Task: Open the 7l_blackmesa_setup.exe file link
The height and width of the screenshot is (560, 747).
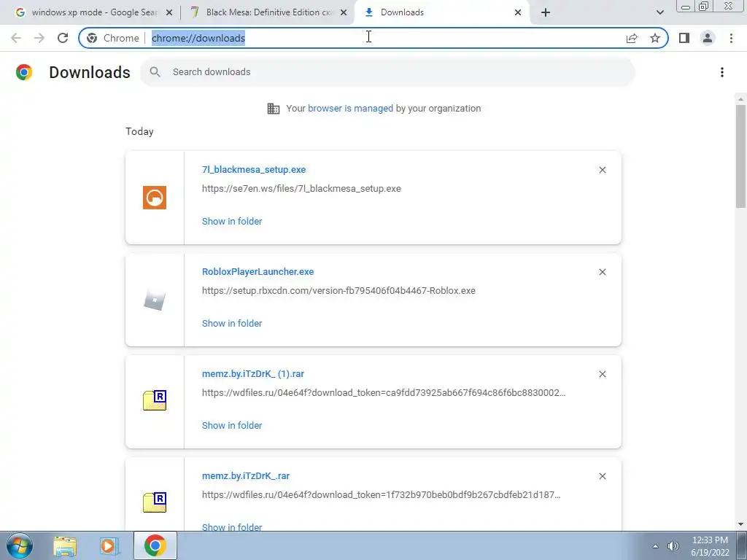Action: pos(253,169)
